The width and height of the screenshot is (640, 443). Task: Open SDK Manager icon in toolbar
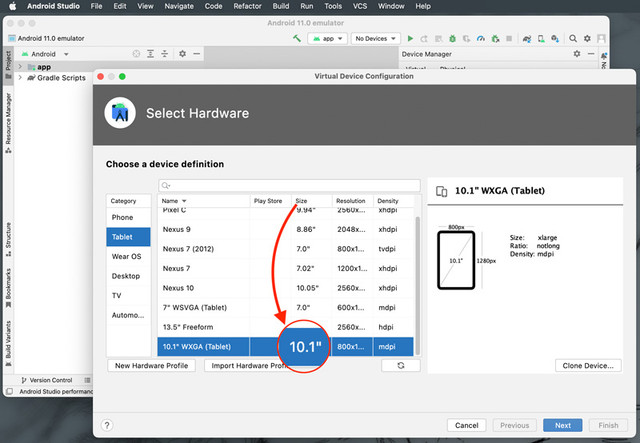coord(555,38)
